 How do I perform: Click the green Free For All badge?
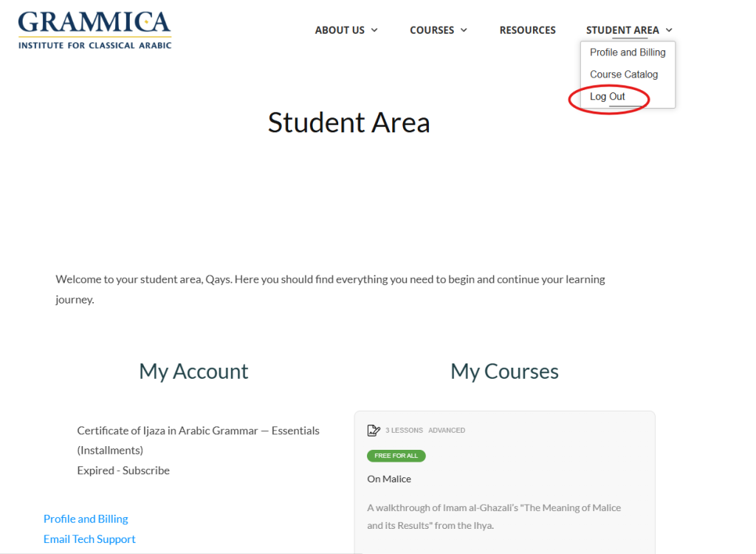[x=396, y=456]
